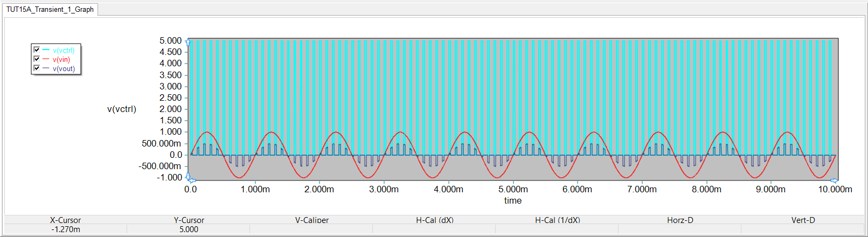Click the -500.000m Y-axis tick label
This screenshot has width=868, height=237.
pyautogui.click(x=160, y=166)
